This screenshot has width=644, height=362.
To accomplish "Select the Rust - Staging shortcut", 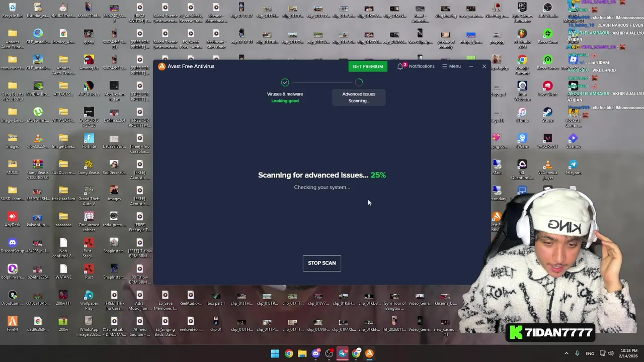I will point(89,248).
